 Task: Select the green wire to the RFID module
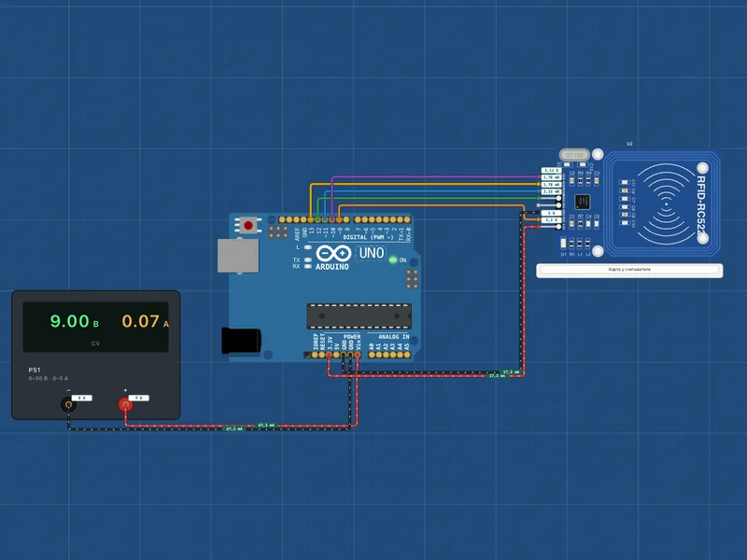point(428,198)
